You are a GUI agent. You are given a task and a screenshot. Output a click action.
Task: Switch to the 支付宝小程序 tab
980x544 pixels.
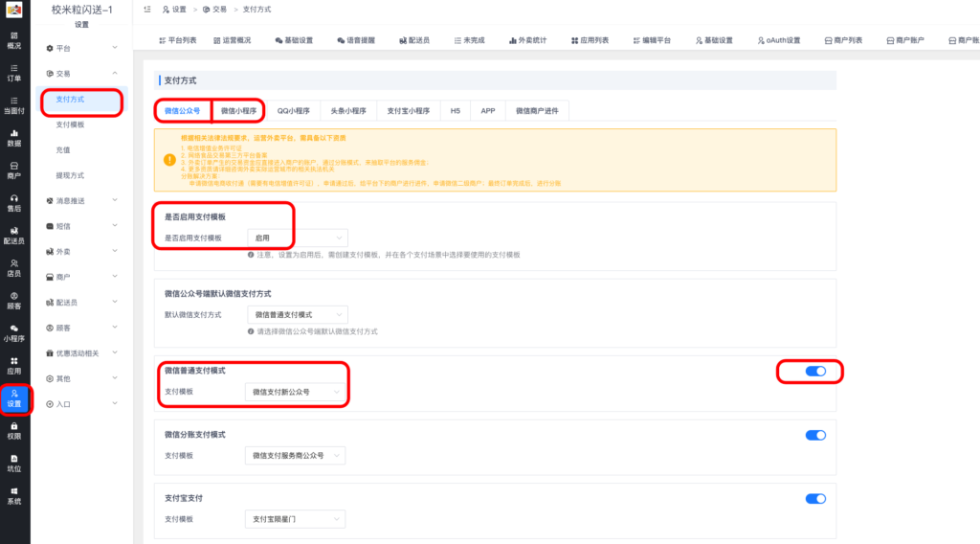(x=409, y=111)
